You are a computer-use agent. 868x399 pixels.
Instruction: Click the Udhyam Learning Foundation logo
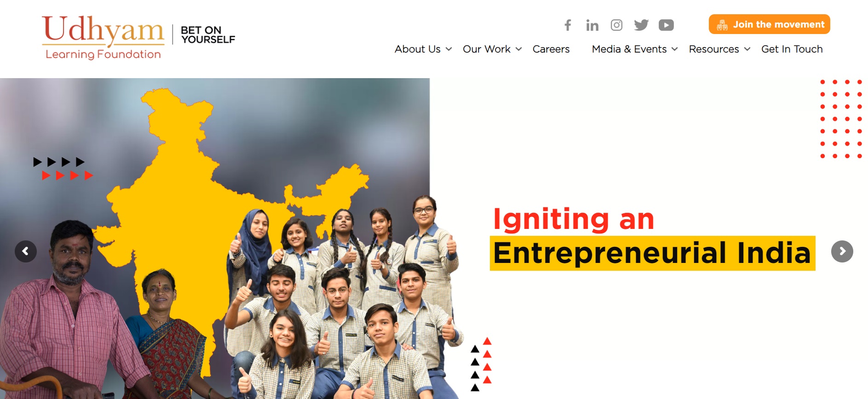click(x=103, y=38)
